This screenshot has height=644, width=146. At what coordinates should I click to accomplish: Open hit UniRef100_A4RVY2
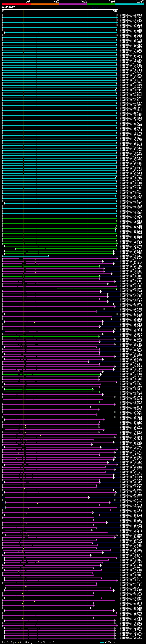click(x=131, y=22)
